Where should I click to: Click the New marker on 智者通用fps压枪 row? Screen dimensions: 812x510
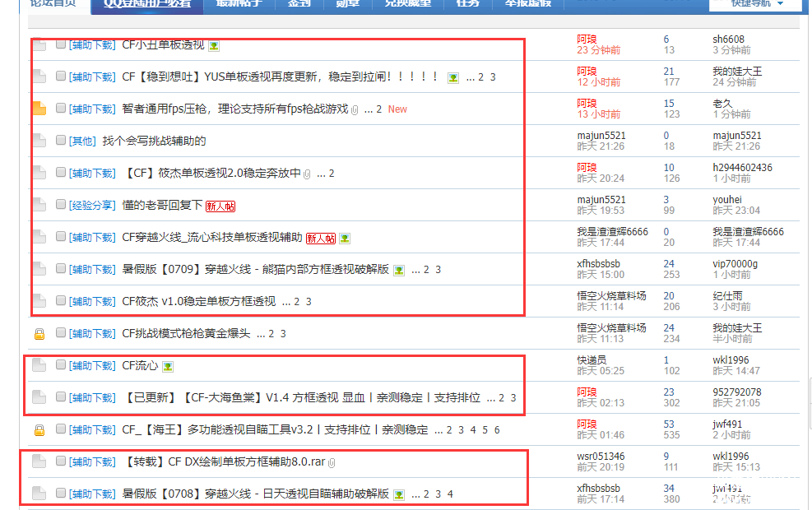point(397,109)
